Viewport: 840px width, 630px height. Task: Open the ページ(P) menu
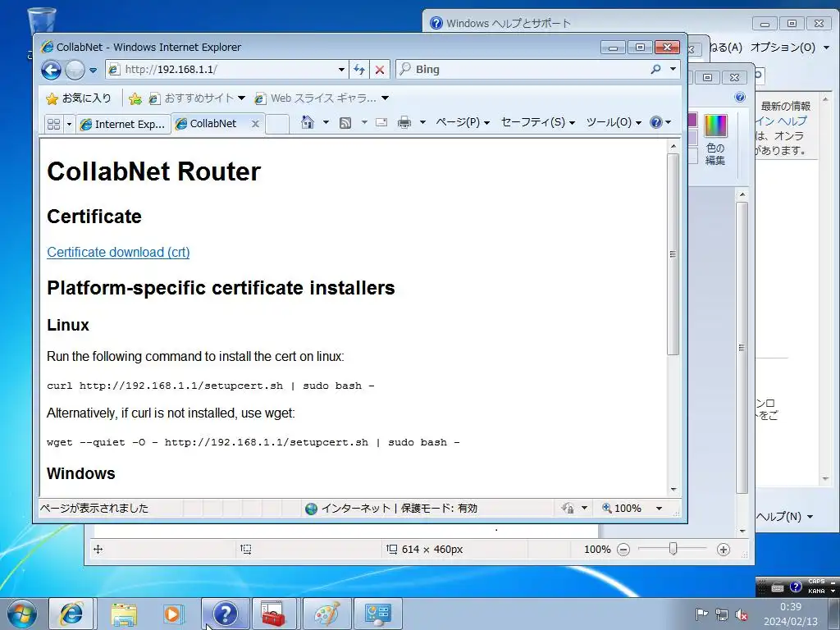463,123
